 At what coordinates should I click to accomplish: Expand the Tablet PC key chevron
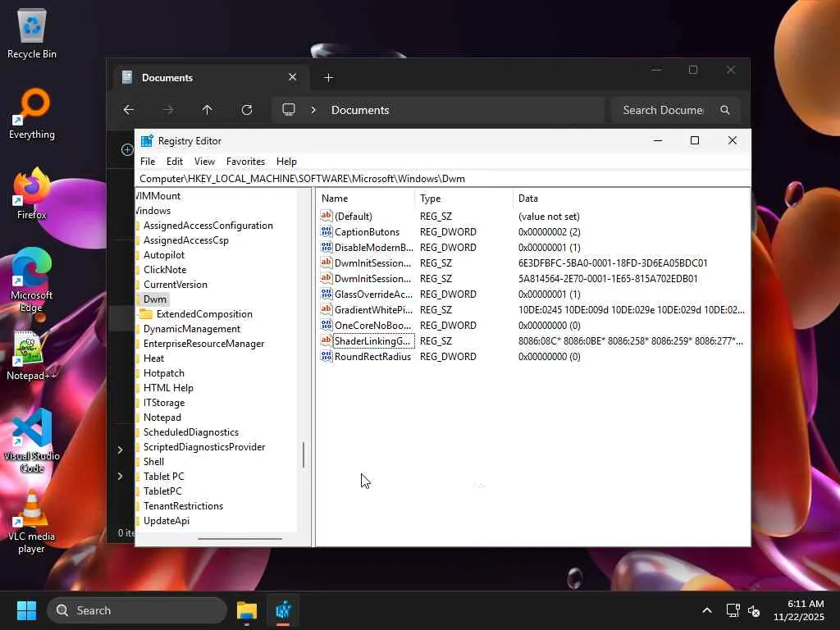121,477
